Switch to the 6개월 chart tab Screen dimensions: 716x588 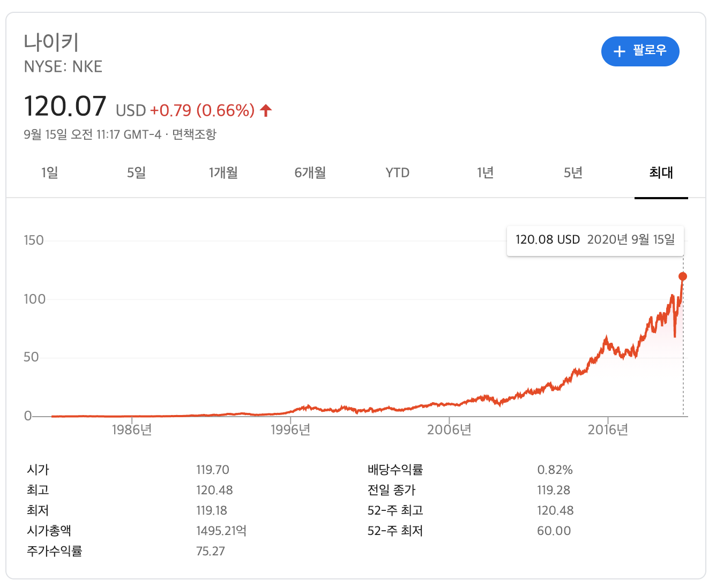coord(310,172)
